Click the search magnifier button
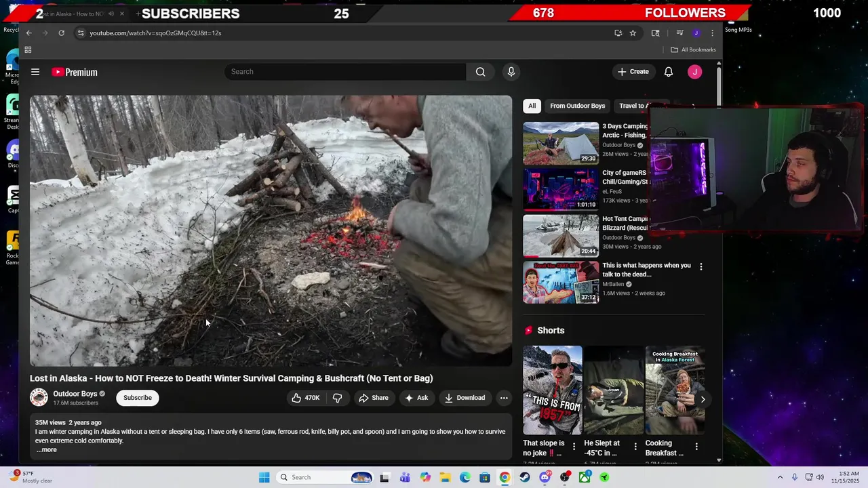The height and width of the screenshot is (488, 868). 480,72
